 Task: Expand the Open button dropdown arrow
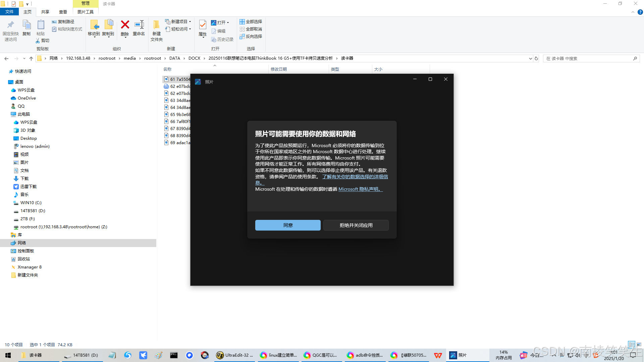(x=228, y=23)
